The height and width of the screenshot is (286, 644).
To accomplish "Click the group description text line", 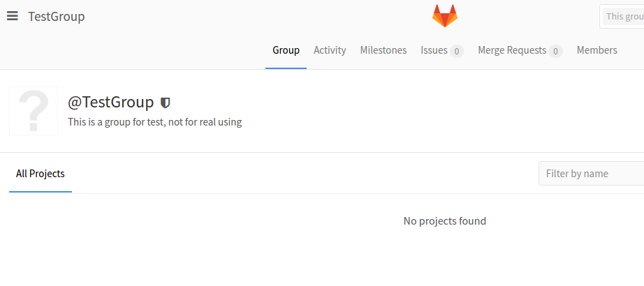I will (x=155, y=122).
